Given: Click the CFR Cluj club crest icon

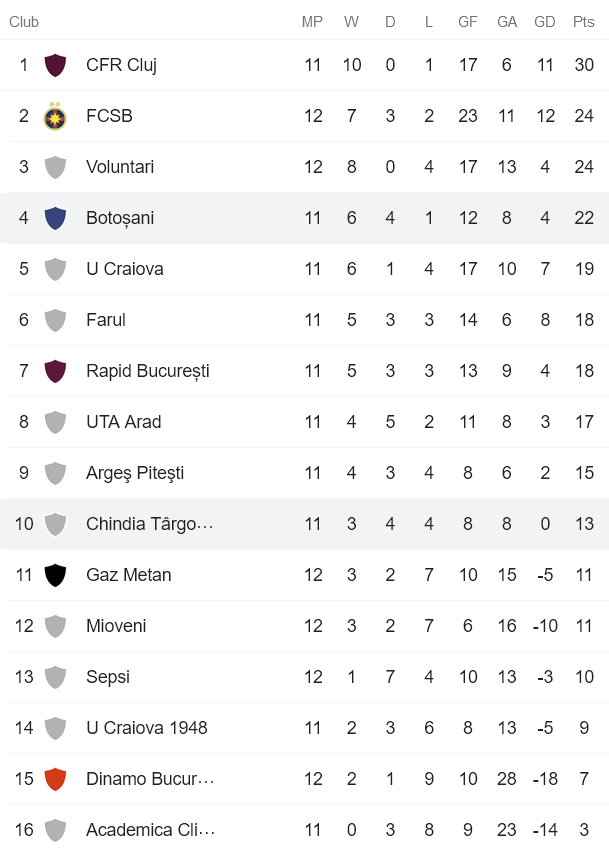Looking at the screenshot, I should click(56, 65).
